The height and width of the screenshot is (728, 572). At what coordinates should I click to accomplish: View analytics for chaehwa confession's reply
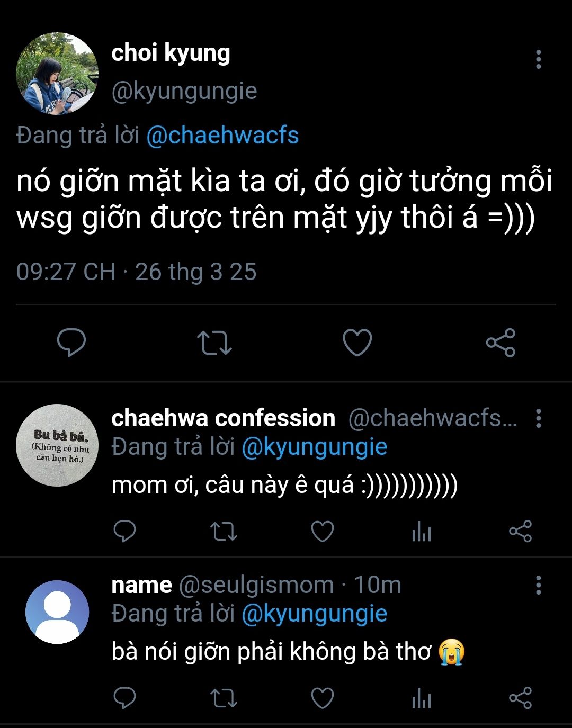tap(422, 532)
